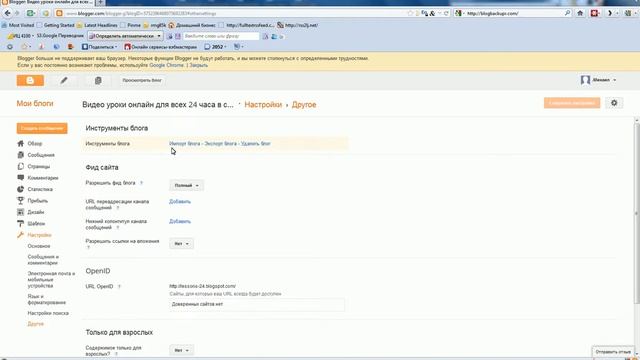Select 'Настройки поиска' sub-item
Screen dimensions: 640x360
tap(48, 313)
